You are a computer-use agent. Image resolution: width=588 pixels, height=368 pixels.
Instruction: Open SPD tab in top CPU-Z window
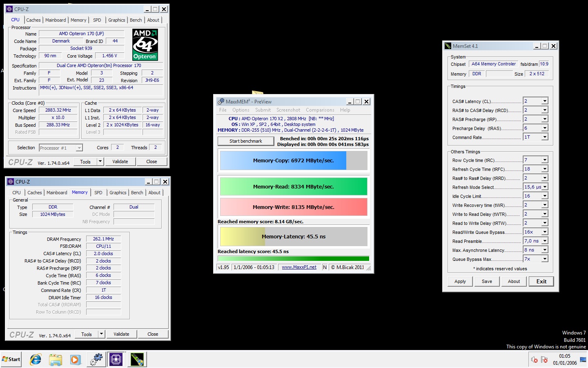click(x=97, y=20)
